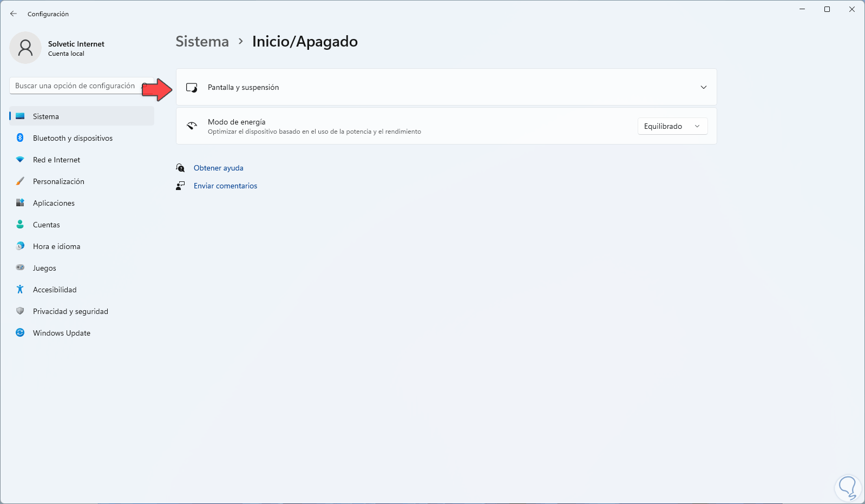Viewport: 865px width, 504px height.
Task: Open the Aplicaciones settings category
Action: click(x=54, y=203)
